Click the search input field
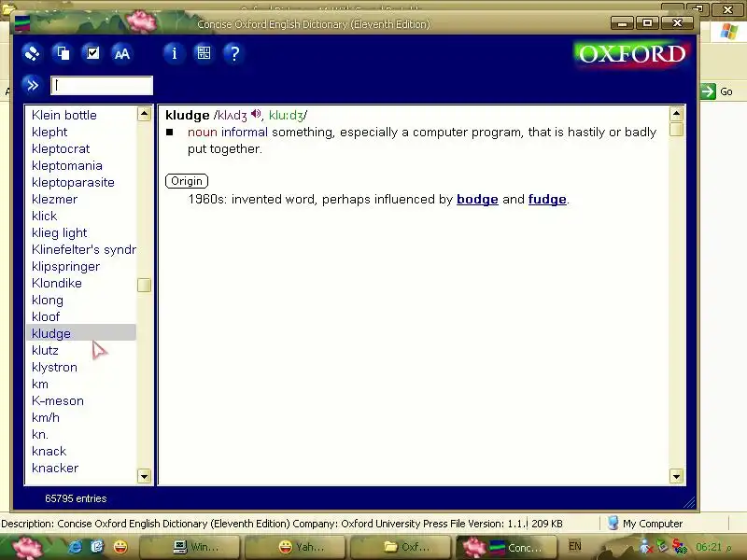This screenshot has height=560, width=747. [102, 86]
